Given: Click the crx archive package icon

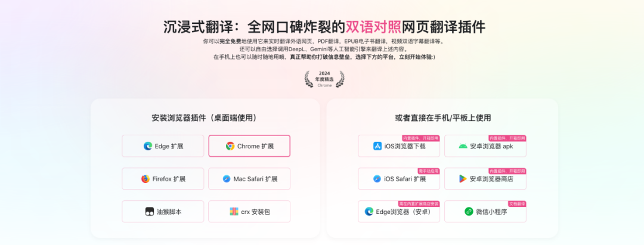Looking at the screenshot, I should tap(234, 212).
